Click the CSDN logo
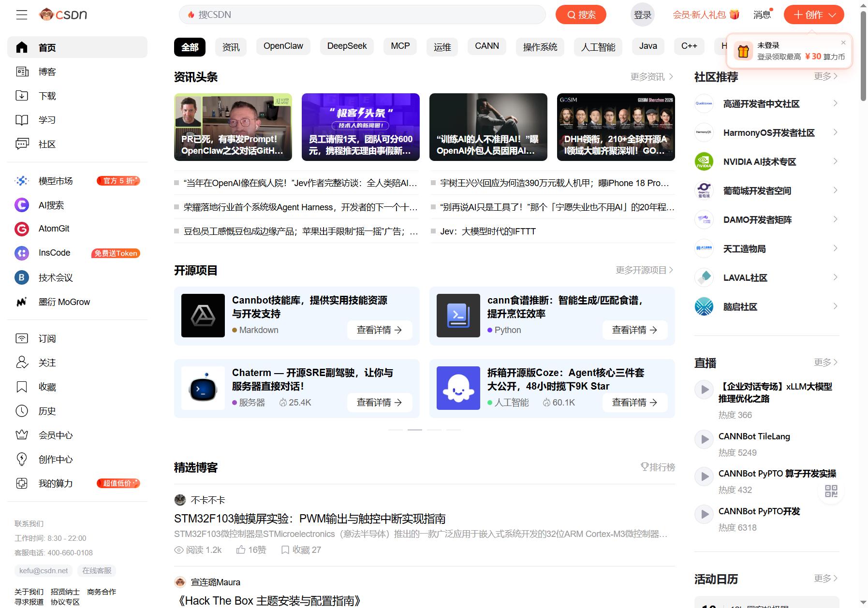 (x=63, y=14)
